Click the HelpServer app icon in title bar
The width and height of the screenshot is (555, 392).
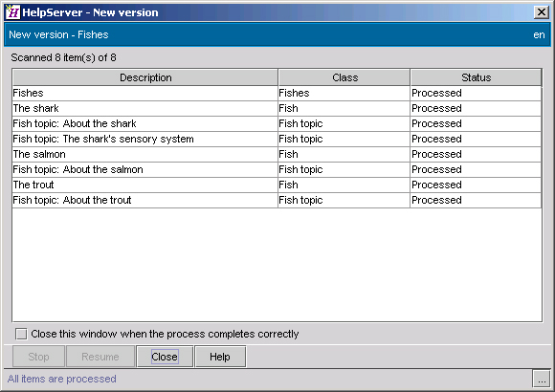pyautogui.click(x=13, y=12)
